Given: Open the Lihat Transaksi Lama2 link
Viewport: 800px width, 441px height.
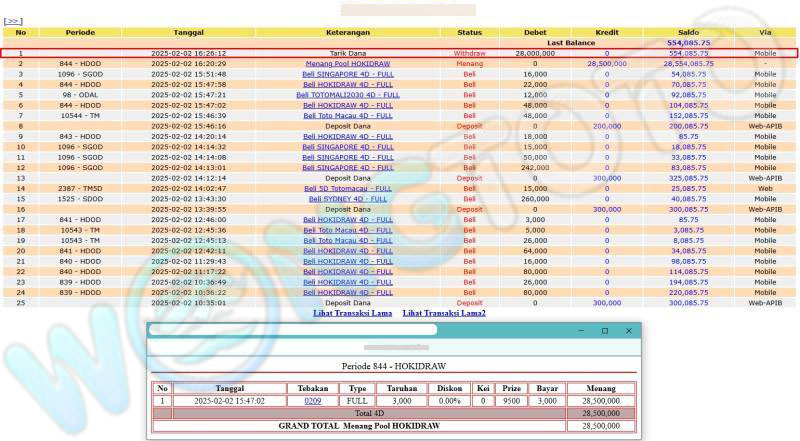Looking at the screenshot, I should [x=444, y=313].
